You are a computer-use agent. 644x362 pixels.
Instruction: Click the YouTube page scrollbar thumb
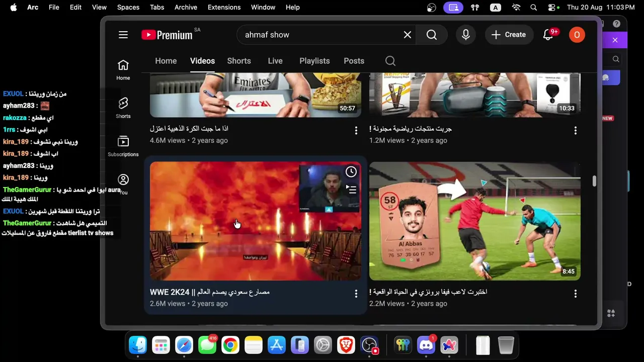tap(594, 181)
